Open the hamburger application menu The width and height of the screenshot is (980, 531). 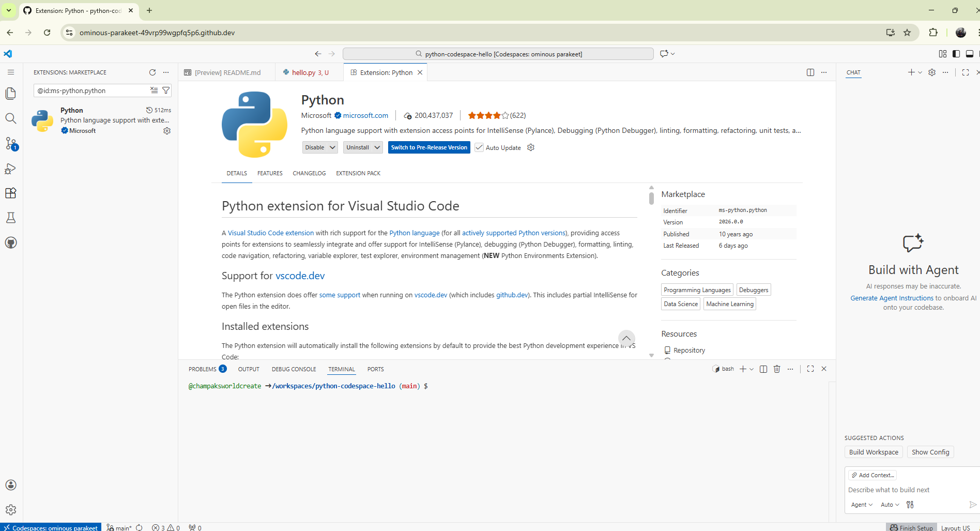pos(11,72)
